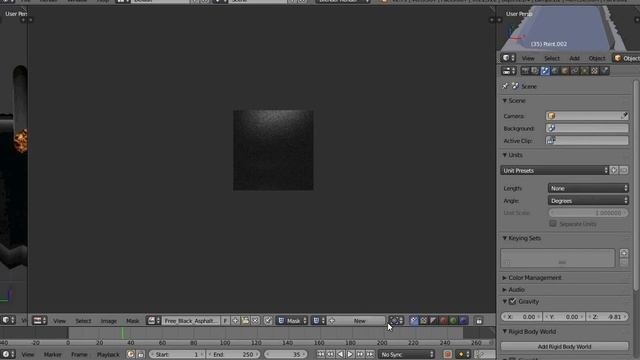Open the pivot point dropdown in image header
Screen dimensions: 640x360
click(396, 321)
